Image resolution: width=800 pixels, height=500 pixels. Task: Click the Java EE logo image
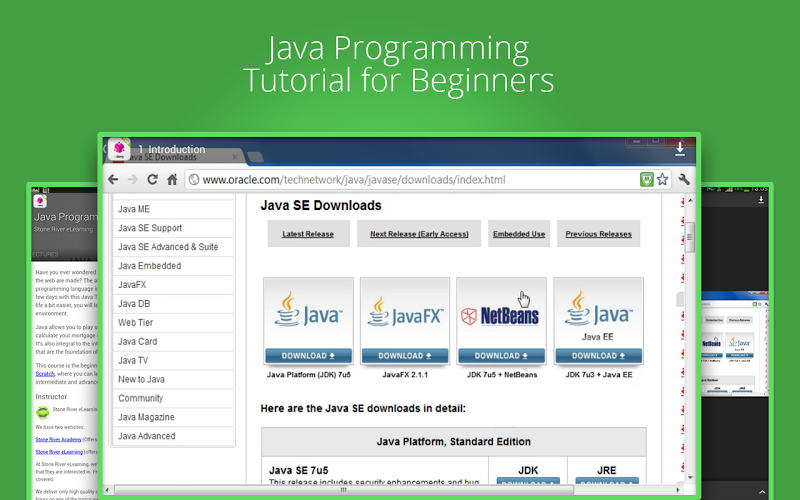coord(598,314)
